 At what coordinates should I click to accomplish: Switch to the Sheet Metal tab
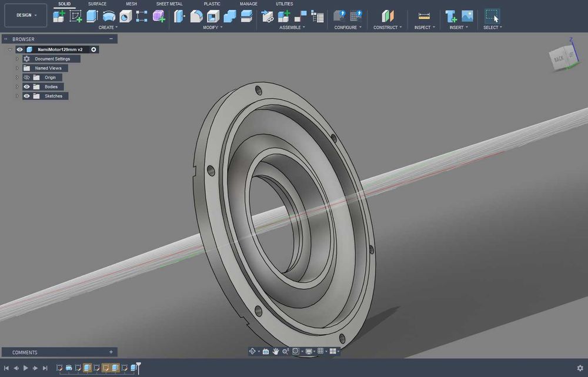click(169, 4)
